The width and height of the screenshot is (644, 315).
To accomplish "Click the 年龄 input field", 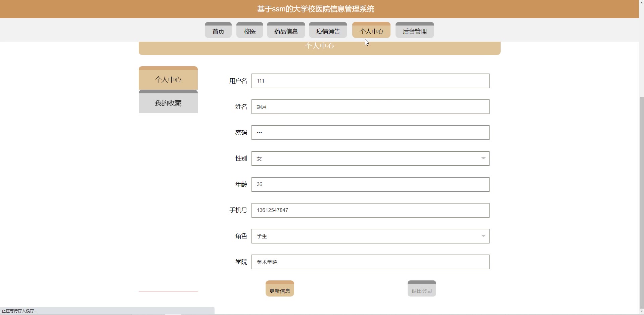I will point(370,184).
